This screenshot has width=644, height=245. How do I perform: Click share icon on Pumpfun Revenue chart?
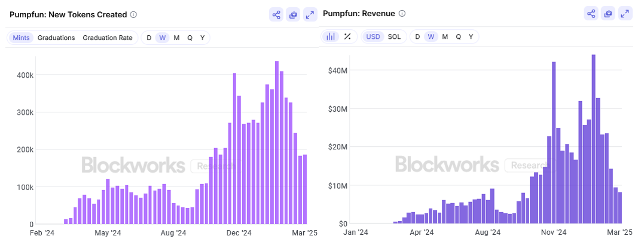click(591, 14)
